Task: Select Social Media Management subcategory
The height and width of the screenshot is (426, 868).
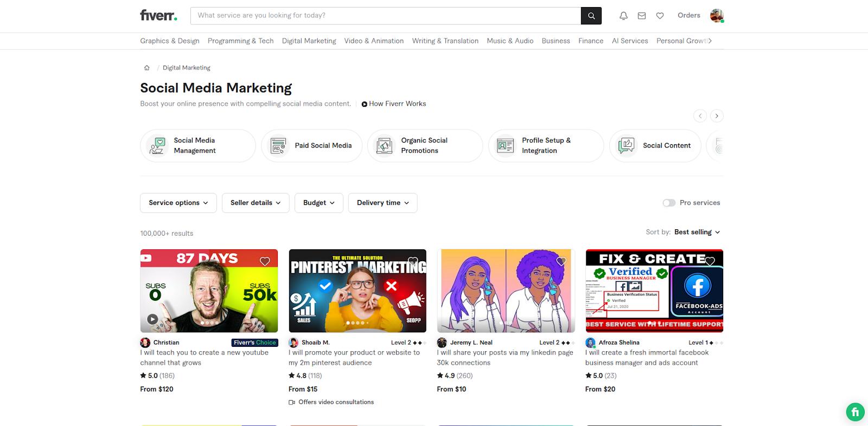Action: 198,146
